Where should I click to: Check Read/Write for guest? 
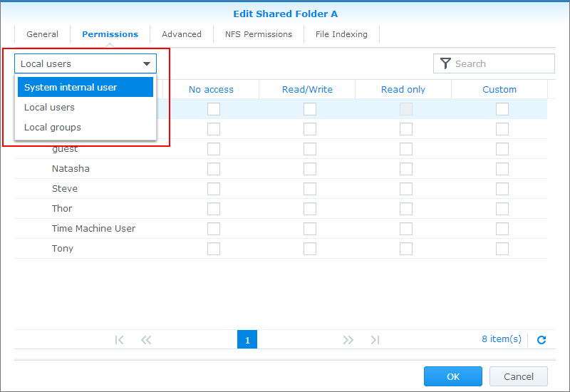click(x=310, y=149)
